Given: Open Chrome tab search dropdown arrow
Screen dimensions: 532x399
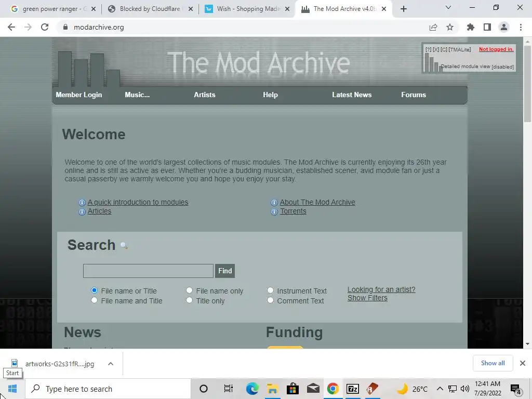Looking at the screenshot, I should (x=448, y=7).
